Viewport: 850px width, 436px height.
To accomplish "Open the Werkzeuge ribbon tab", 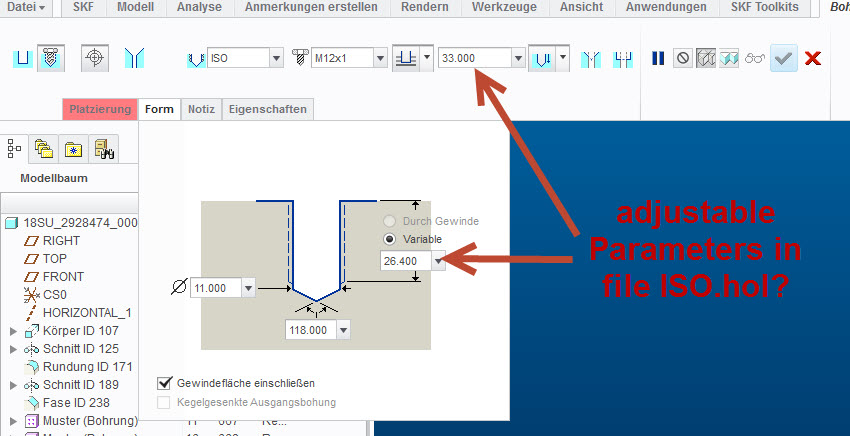I will (x=504, y=7).
